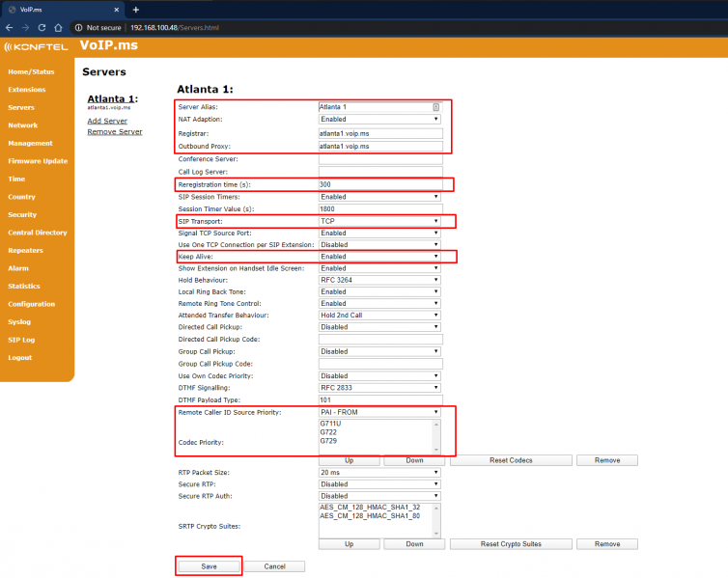Screen dimensions: 728x578
Task: Click Remove Server link
Action: 115,132
